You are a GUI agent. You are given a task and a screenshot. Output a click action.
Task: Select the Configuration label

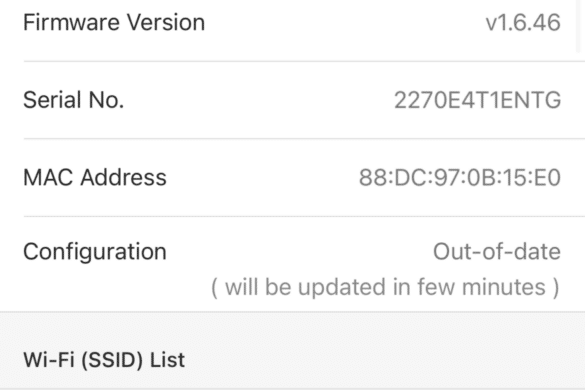[95, 252]
